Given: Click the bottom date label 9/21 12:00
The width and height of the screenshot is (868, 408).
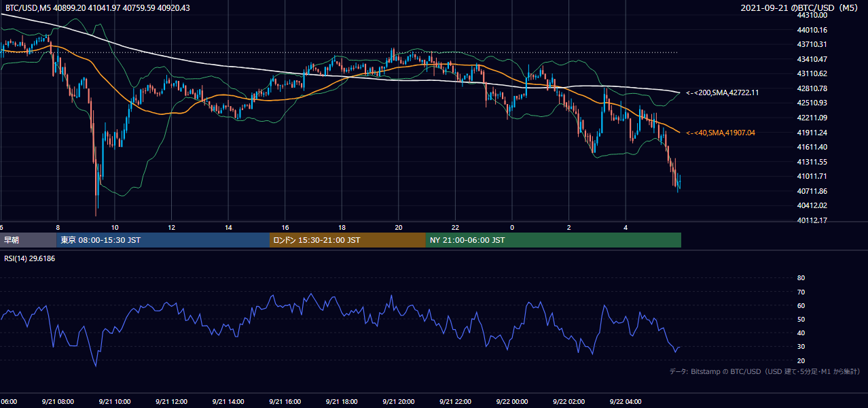Looking at the screenshot, I should click(172, 402).
